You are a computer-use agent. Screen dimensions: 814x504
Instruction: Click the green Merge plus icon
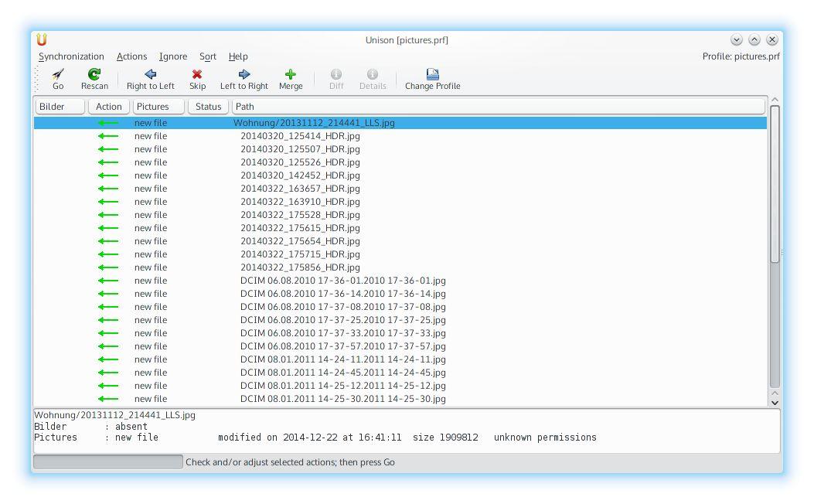tap(291, 74)
